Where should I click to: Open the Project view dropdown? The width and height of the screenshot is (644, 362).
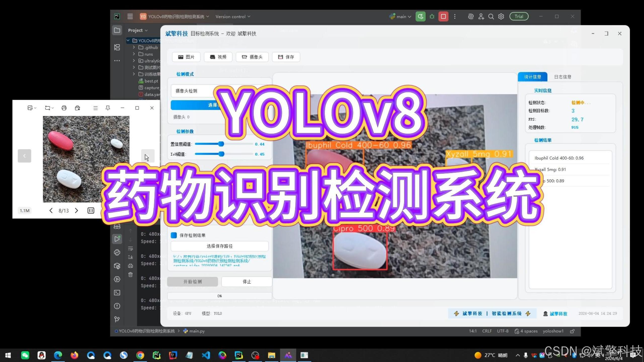pos(138,30)
